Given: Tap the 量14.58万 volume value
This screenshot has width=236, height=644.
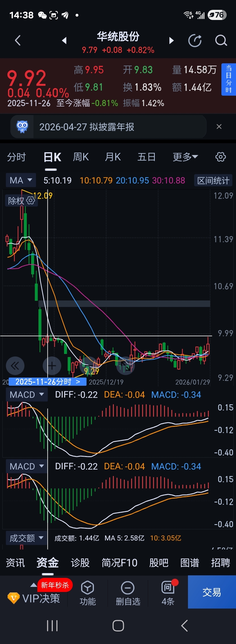Looking at the screenshot, I should pos(194,70).
